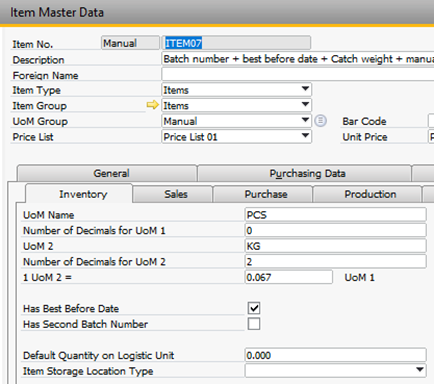Click the 'Item Storage Location Type' label
Viewport: 434px width, 384px height.
click(x=88, y=371)
